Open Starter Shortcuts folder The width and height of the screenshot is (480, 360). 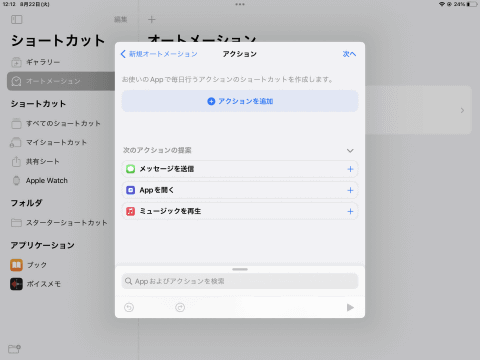coord(59,223)
